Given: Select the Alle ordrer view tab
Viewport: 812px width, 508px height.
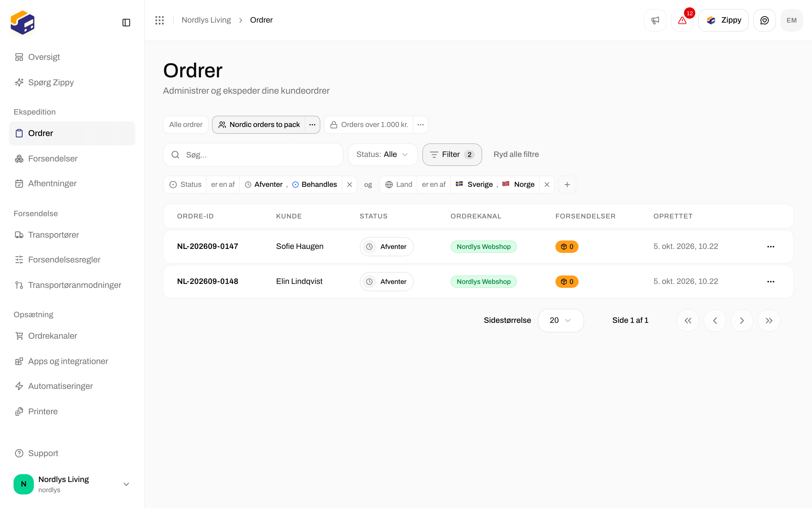Looking at the screenshot, I should 186,125.
